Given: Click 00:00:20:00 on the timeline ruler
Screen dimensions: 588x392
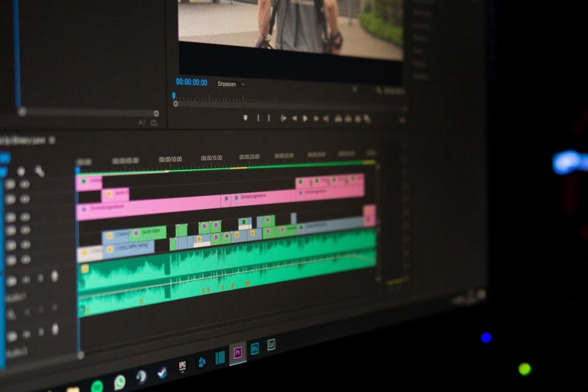Looking at the screenshot, I should [250, 157].
